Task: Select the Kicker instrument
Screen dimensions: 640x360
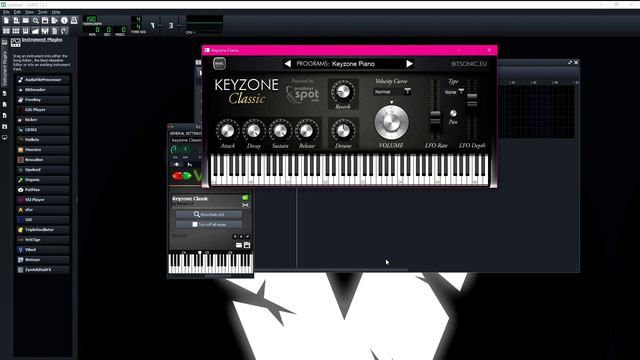Action: point(43,120)
